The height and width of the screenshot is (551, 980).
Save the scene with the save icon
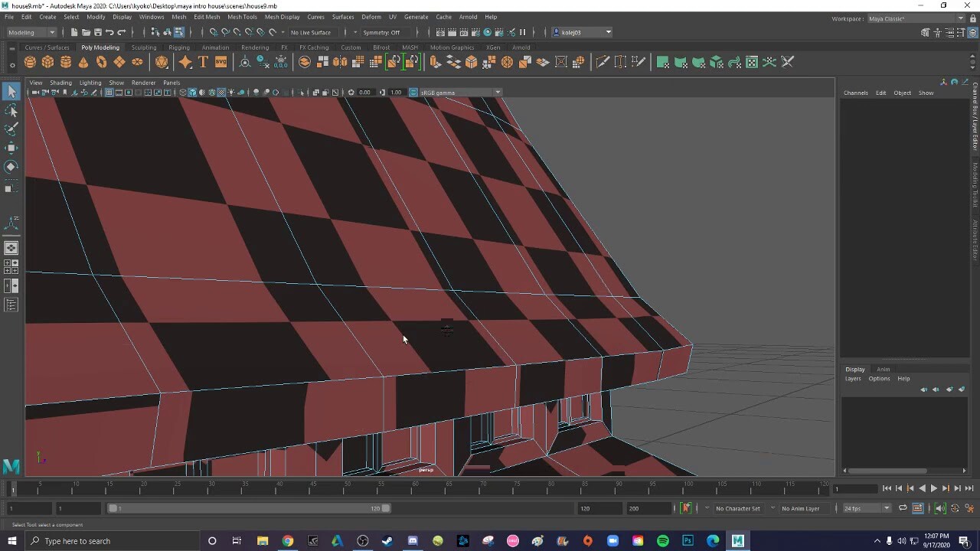pyautogui.click(x=98, y=32)
